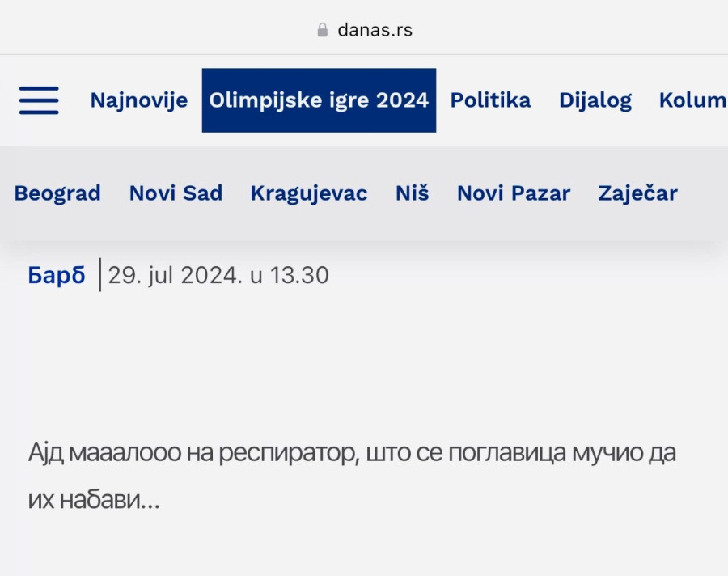Open the Kolum section in the navigation bar

[692, 100]
